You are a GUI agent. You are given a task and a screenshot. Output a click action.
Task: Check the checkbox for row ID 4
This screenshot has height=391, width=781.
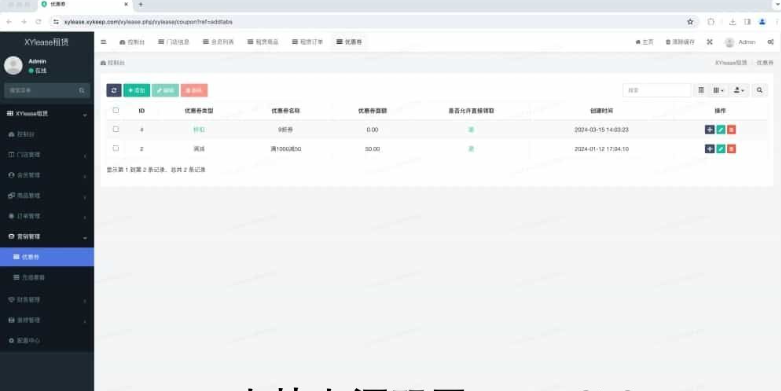[116, 129]
